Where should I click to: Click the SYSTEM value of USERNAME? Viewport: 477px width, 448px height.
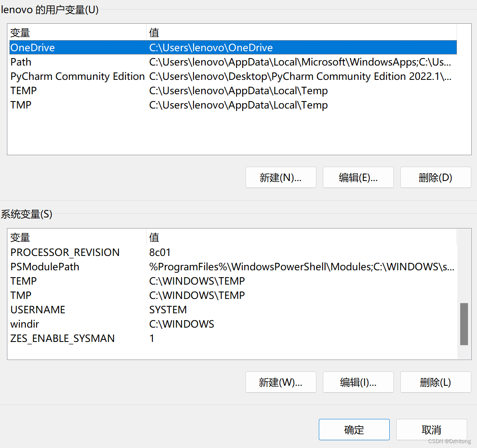[x=168, y=310]
